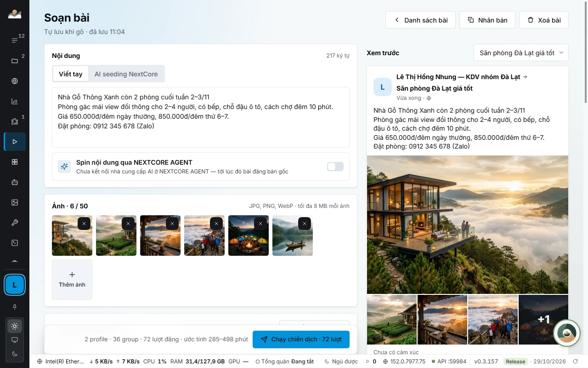Switch to system theme monitor button
The width and height of the screenshot is (588, 368).
pos(15,340)
